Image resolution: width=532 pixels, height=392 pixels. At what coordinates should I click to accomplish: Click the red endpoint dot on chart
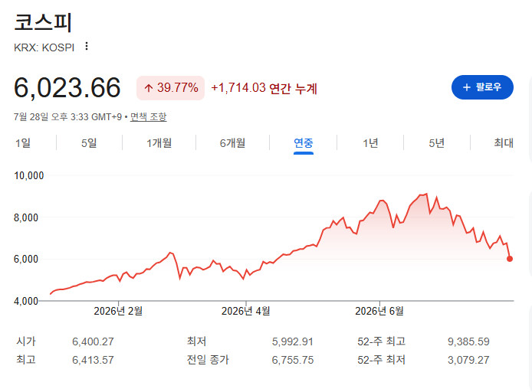[510, 259]
